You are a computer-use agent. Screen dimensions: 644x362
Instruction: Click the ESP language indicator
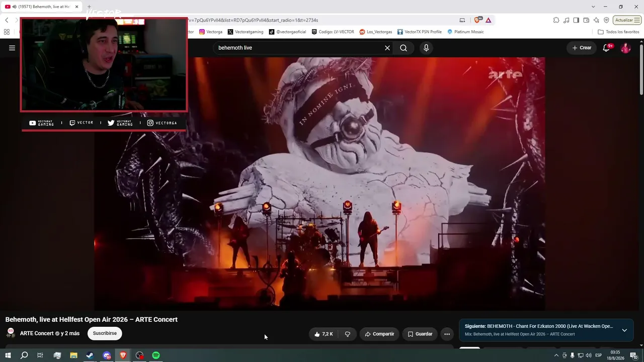[599, 355]
